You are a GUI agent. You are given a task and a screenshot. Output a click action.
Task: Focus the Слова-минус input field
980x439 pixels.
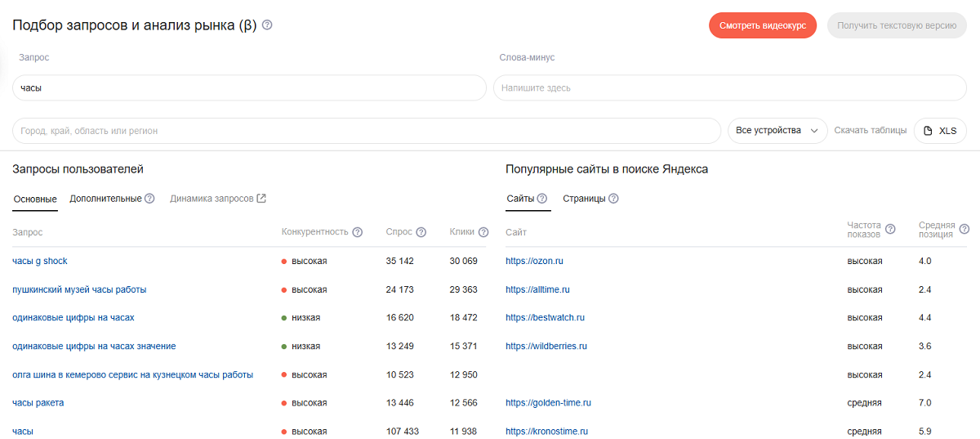(729, 87)
